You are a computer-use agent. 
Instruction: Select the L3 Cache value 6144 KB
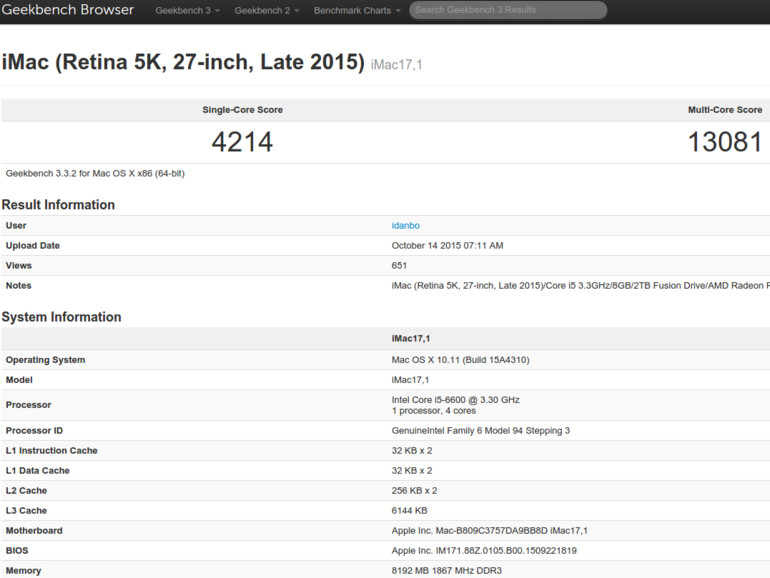pyautogui.click(x=409, y=511)
